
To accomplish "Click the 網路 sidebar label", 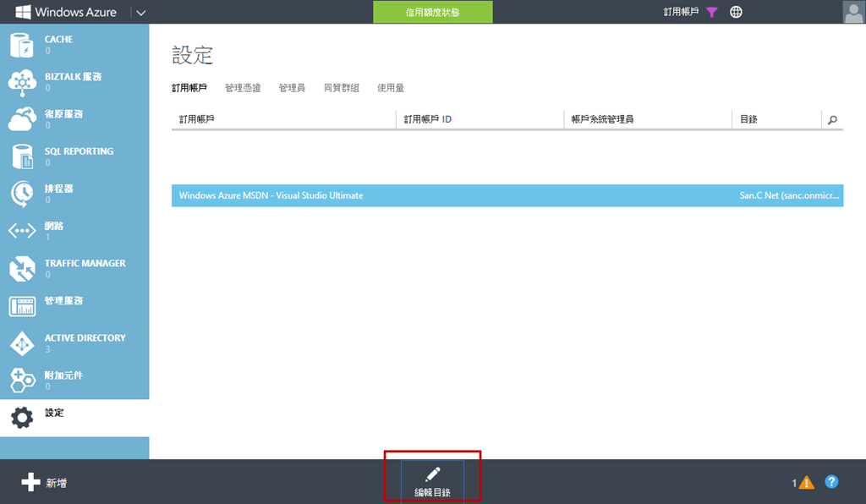I will pos(54,226).
